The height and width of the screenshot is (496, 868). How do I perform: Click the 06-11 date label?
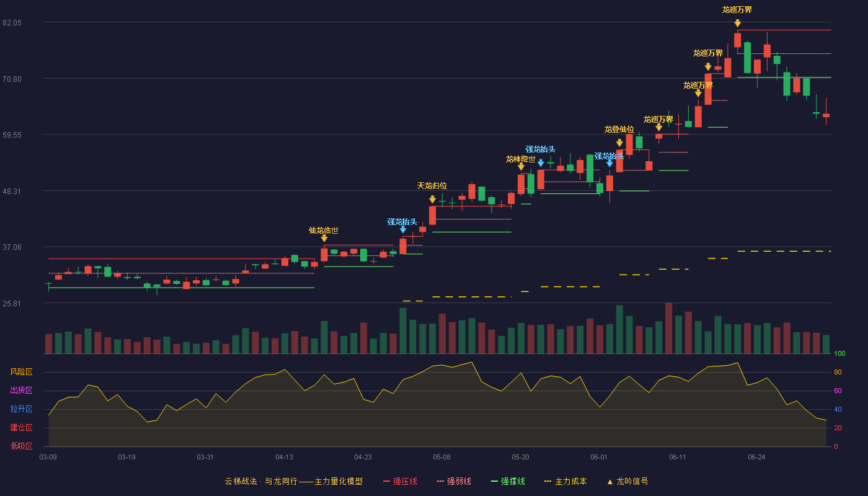pyautogui.click(x=678, y=457)
